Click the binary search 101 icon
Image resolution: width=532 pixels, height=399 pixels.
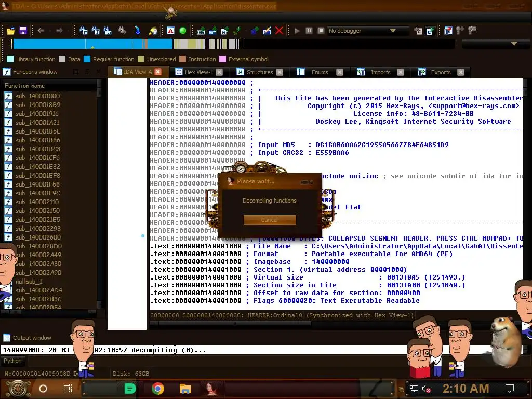108,31
